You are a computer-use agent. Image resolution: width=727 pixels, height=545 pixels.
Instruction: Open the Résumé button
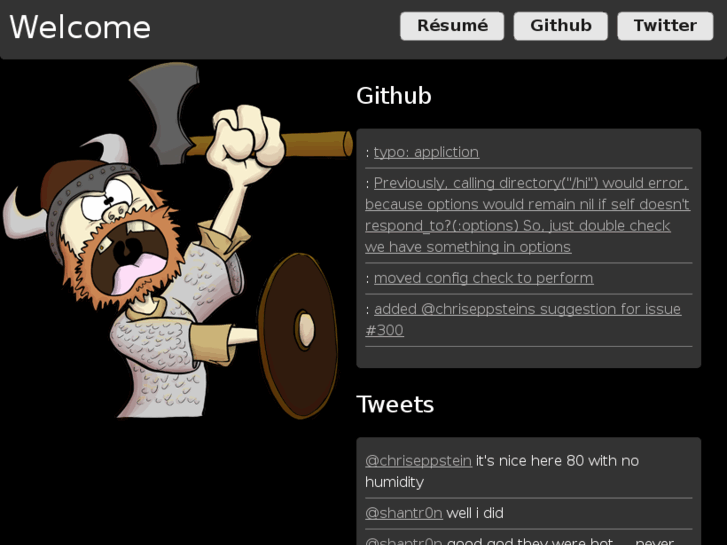[452, 26]
